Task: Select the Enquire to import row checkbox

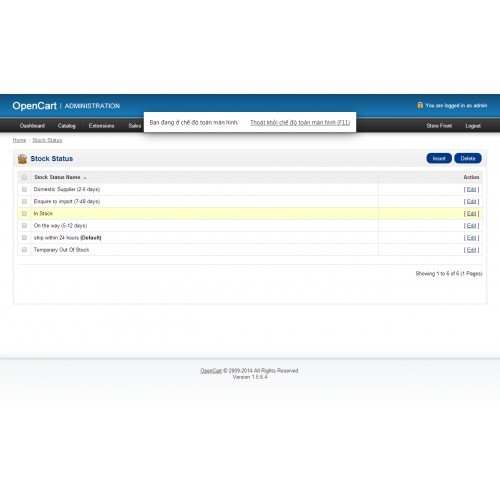Action: (x=24, y=201)
